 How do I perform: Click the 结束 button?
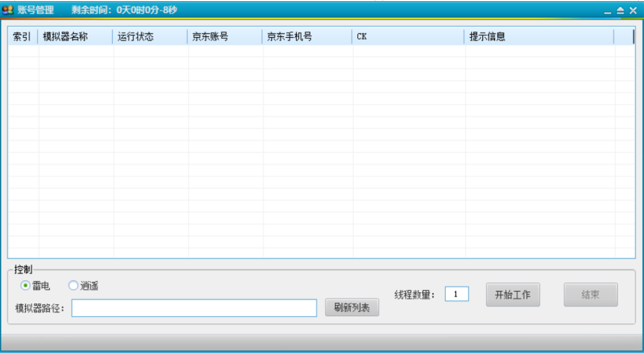click(x=590, y=295)
